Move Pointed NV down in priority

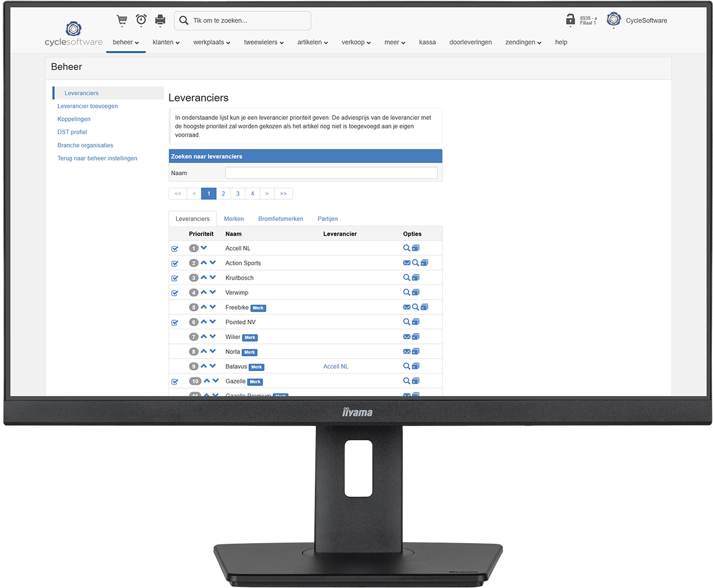tap(213, 322)
